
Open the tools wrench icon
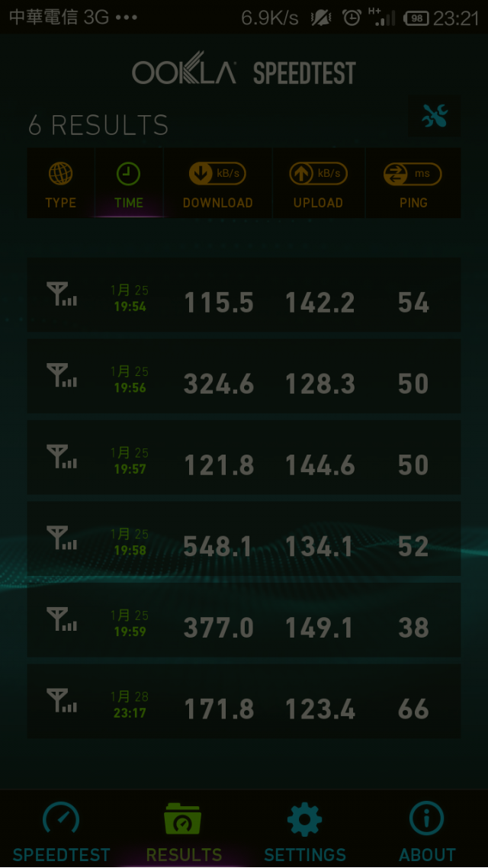pos(435,116)
